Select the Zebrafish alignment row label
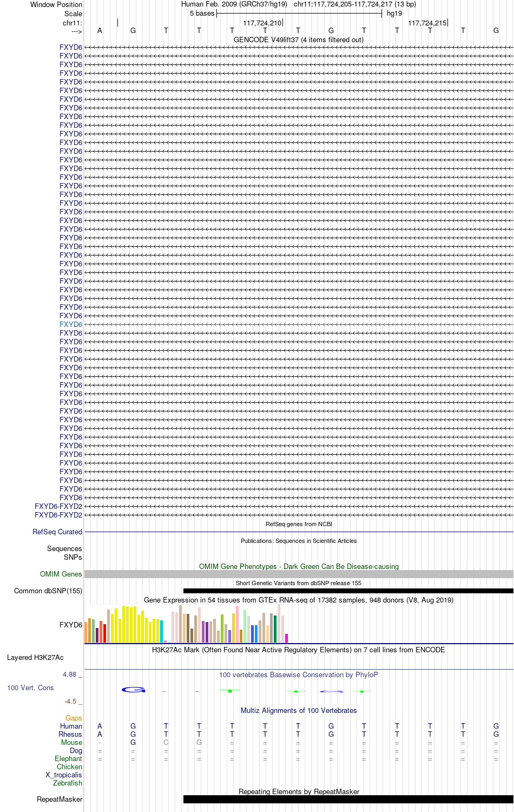The image size is (514, 812). pos(68,783)
